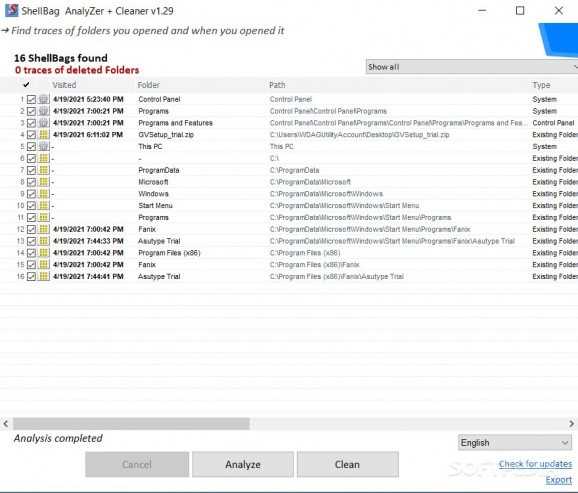The width and height of the screenshot is (578, 493).
Task: Select the visited time 4/19/2021 6:11:02 PM
Action: [88, 135]
